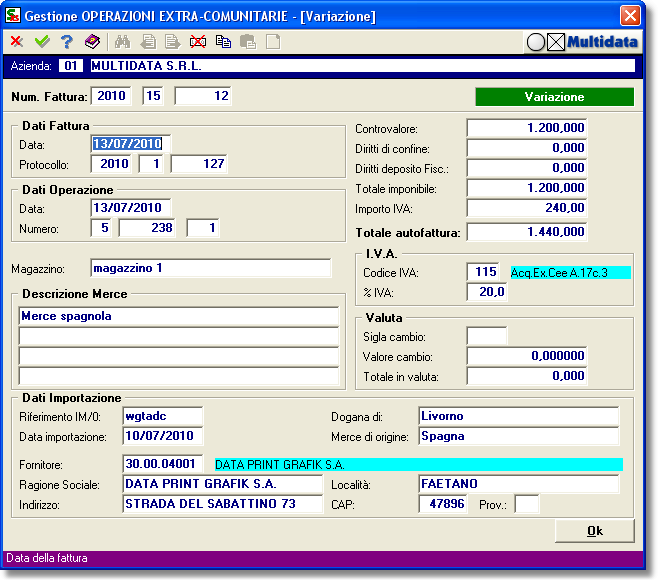658x582 pixels.
Task: Click Num. Fattura number field 12
Action: pos(203,96)
